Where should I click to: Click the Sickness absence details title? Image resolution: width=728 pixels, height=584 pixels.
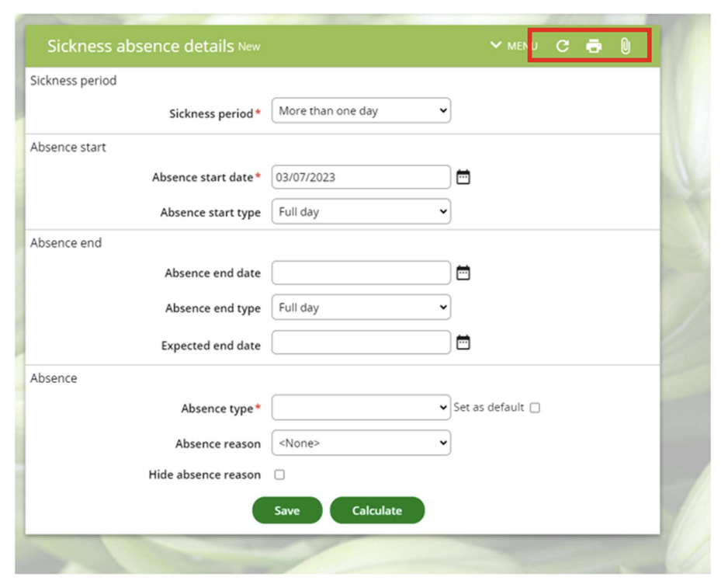pyautogui.click(x=140, y=46)
